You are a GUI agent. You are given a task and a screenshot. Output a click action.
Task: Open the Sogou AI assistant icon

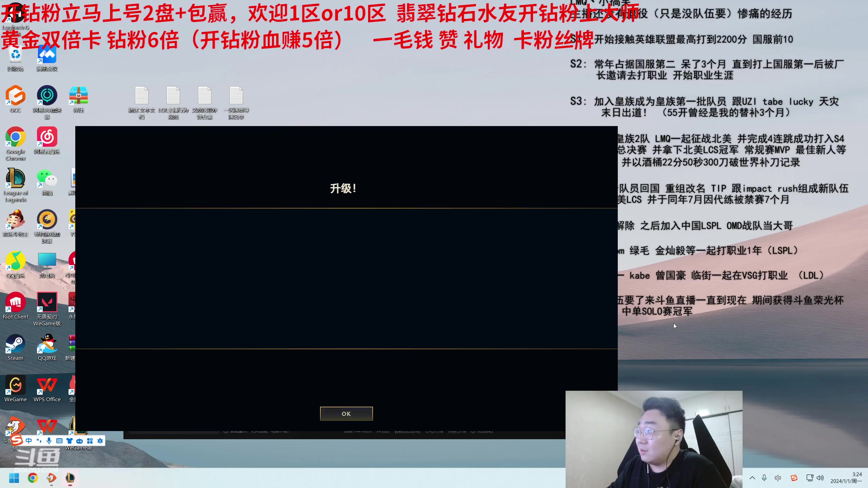point(100,441)
